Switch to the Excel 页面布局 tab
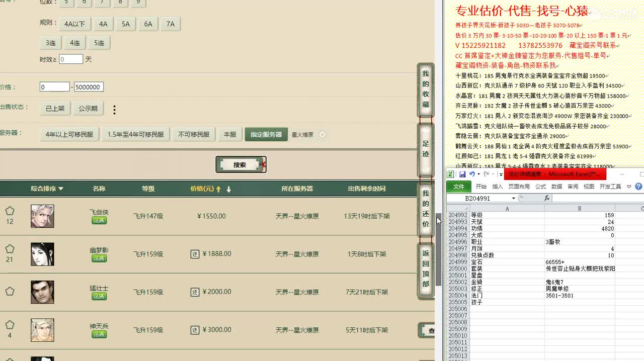Image resolution: width=644 pixels, height=361 pixels. tap(519, 187)
